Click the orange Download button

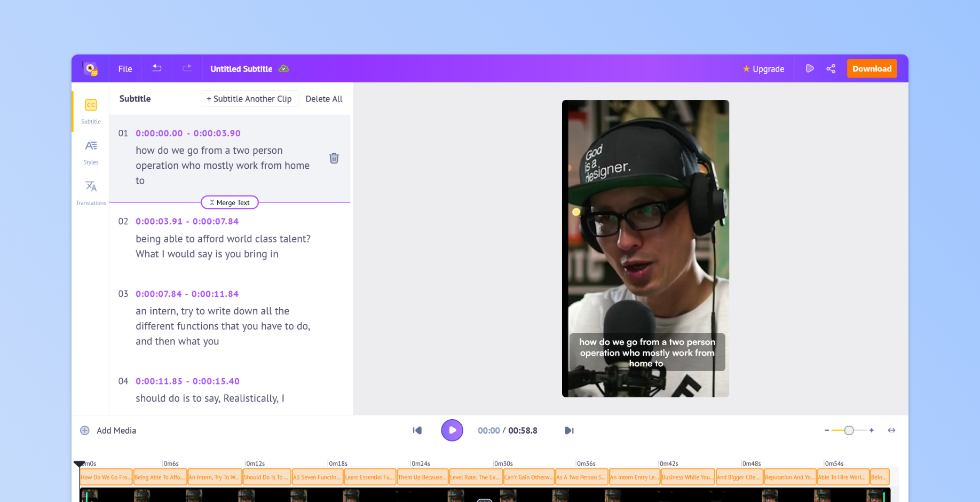pos(872,68)
